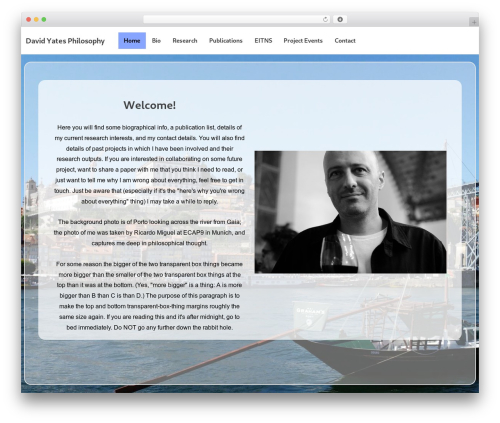This screenshot has height=423, width=500.
Task: Close the window with the red button
Action: pyautogui.click(x=29, y=19)
